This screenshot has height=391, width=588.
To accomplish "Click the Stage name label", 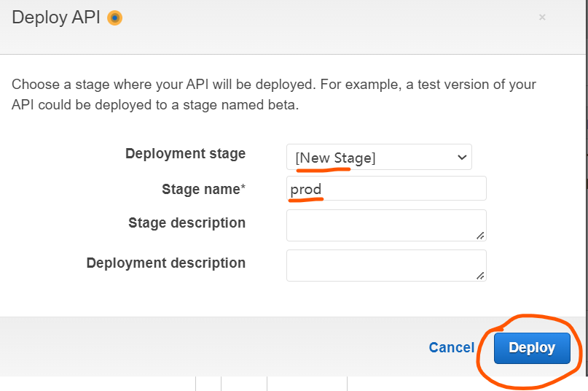I will 200,190.
